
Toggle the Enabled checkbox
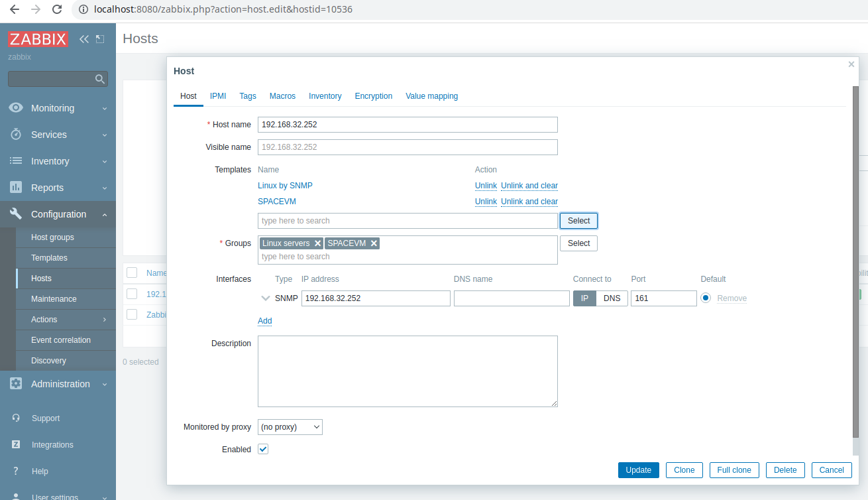263,449
